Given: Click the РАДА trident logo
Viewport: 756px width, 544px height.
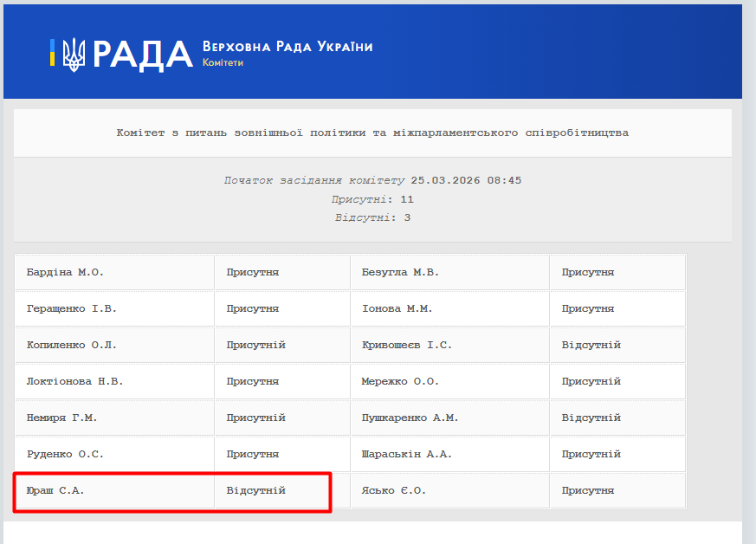Looking at the screenshot, I should (x=121, y=55).
